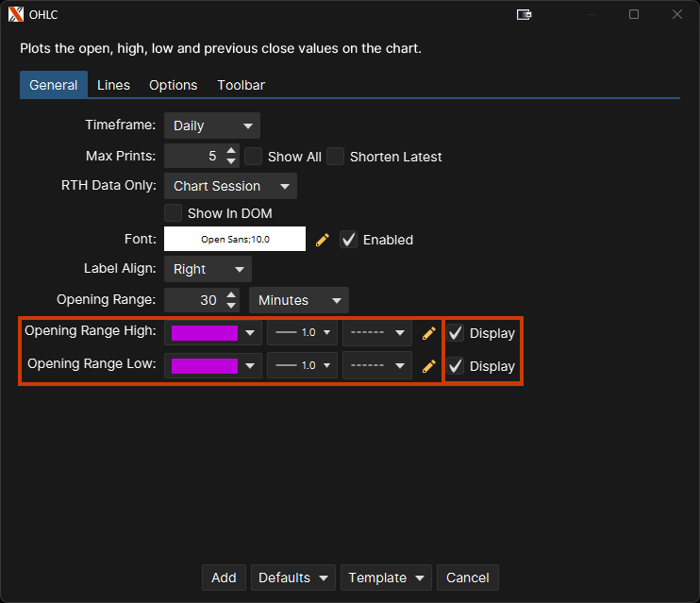The width and height of the screenshot is (700, 603).
Task: Edit Opening Range Low line with pencil icon
Action: click(429, 366)
